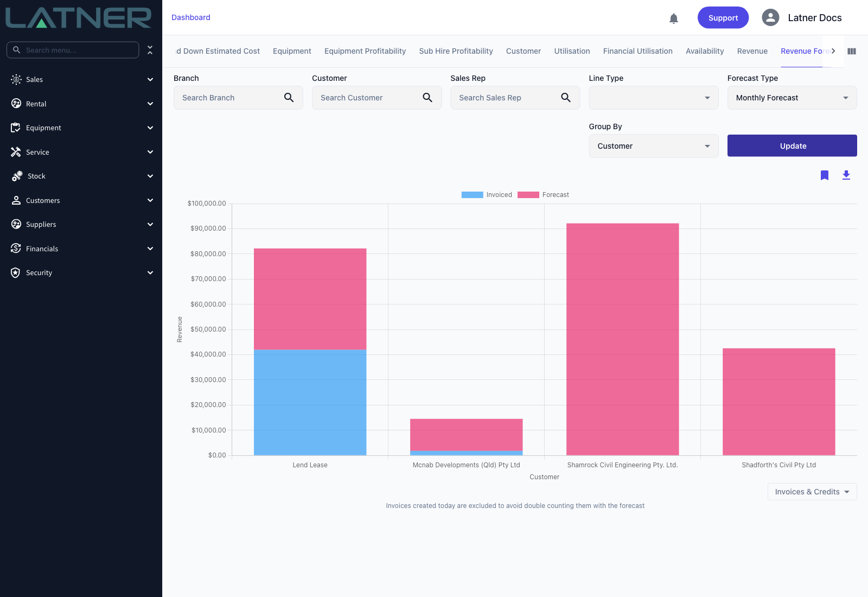Open the Line Type dropdown
Viewport: 868px width, 597px height.
(654, 98)
